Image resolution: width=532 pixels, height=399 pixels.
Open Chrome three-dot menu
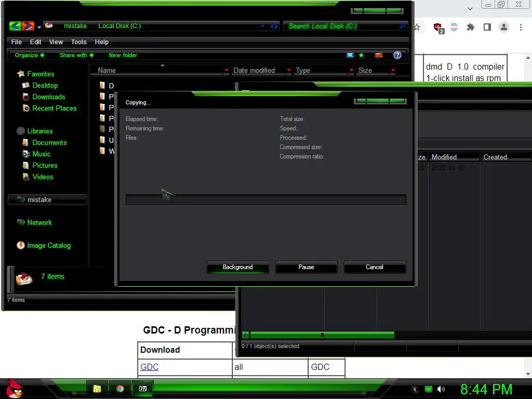[x=521, y=27]
